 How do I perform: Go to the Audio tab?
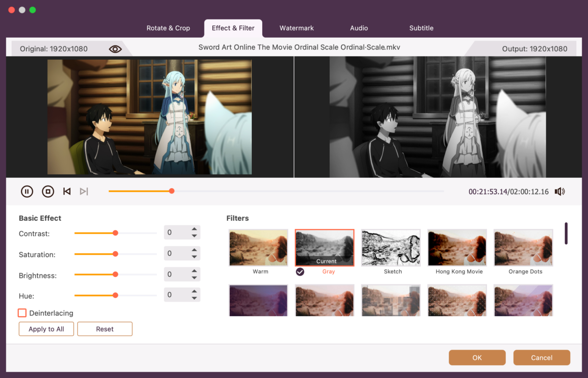(359, 28)
